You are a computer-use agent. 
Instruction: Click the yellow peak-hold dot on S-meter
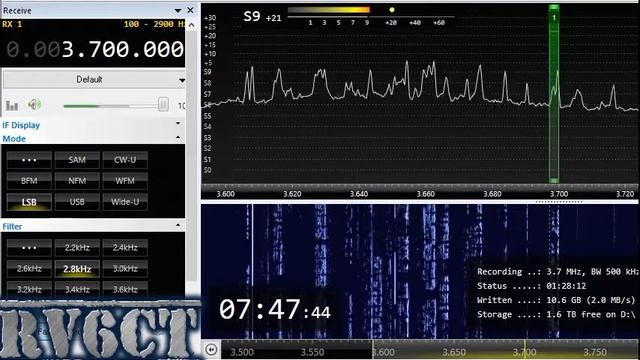tap(392, 10)
